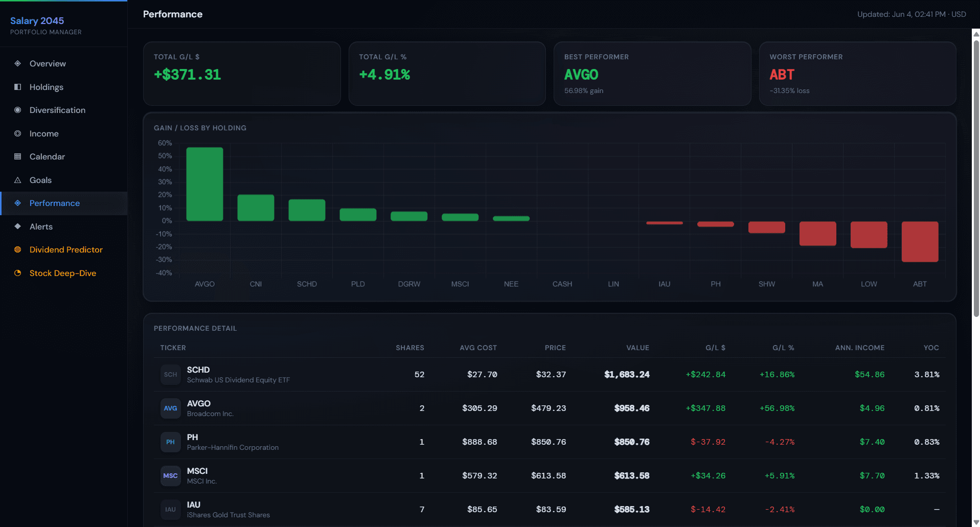
Task: Sort table by Shares column header
Action: (410, 348)
